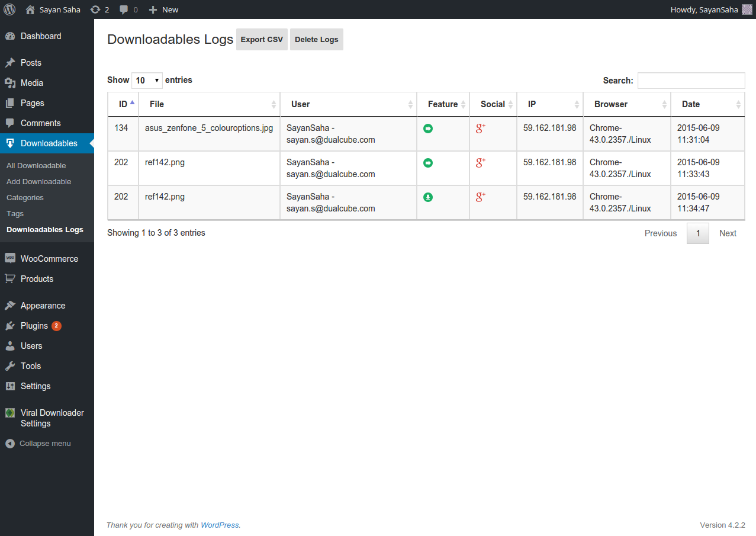This screenshot has width=756, height=536.
Task: Go to Add Downloadable submenu item
Action: pyautogui.click(x=38, y=182)
